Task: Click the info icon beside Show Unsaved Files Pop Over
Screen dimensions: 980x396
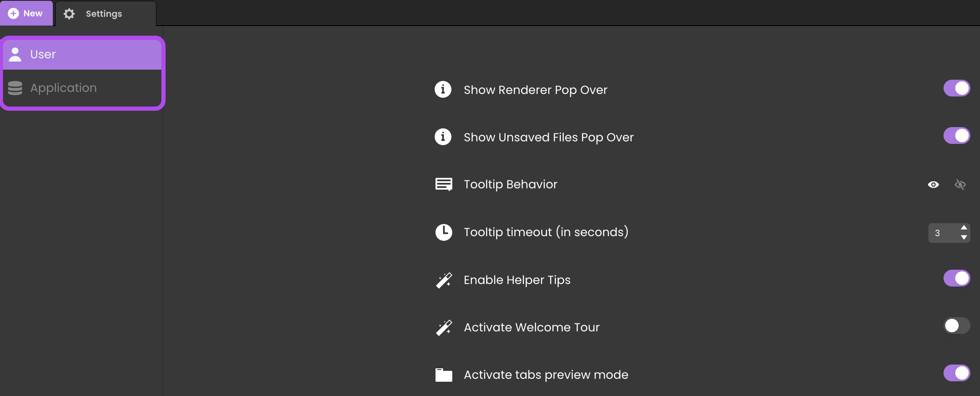Action: click(x=443, y=137)
